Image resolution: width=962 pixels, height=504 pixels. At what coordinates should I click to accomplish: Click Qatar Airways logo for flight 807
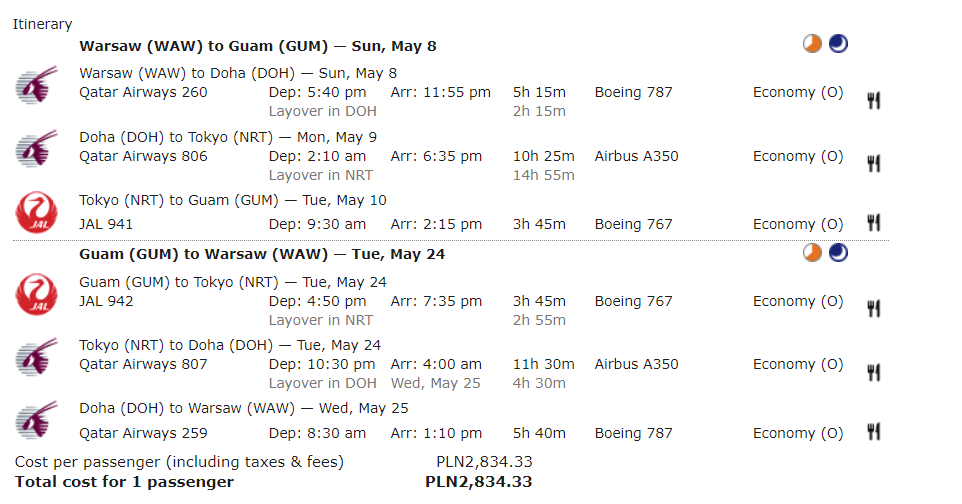pyautogui.click(x=37, y=357)
